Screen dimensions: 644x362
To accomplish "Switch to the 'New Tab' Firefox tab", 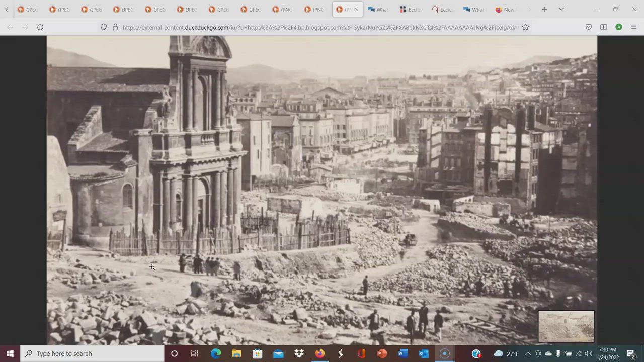I will coord(505,9).
